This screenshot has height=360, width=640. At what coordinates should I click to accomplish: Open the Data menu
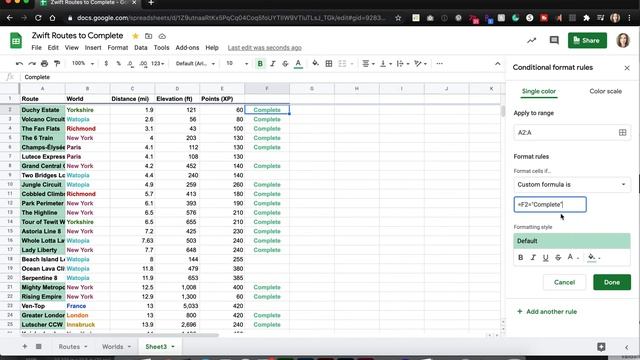coord(141,48)
